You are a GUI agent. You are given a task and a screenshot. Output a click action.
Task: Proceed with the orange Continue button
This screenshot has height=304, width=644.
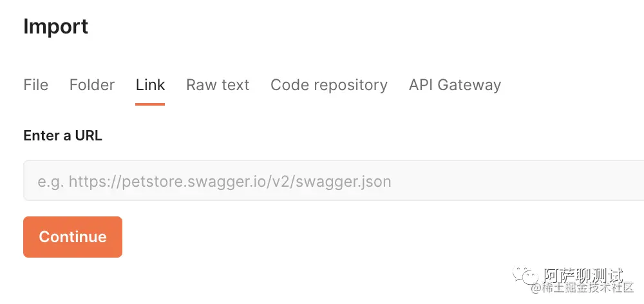click(x=73, y=237)
